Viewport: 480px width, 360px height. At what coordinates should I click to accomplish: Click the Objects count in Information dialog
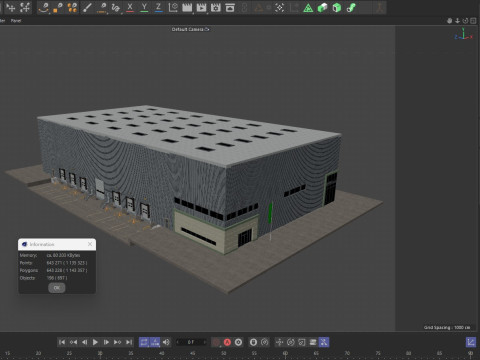pos(57,278)
